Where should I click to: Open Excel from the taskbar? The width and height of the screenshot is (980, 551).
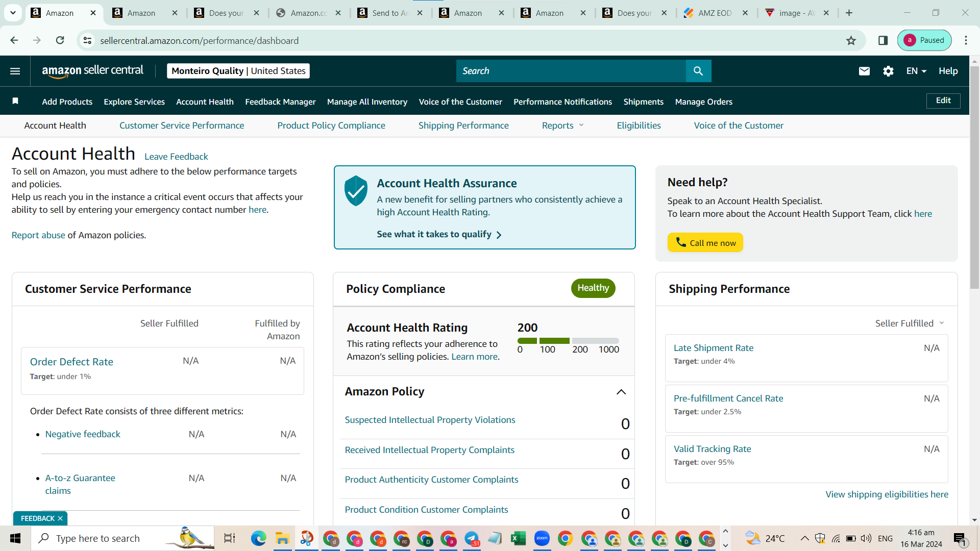click(519, 538)
